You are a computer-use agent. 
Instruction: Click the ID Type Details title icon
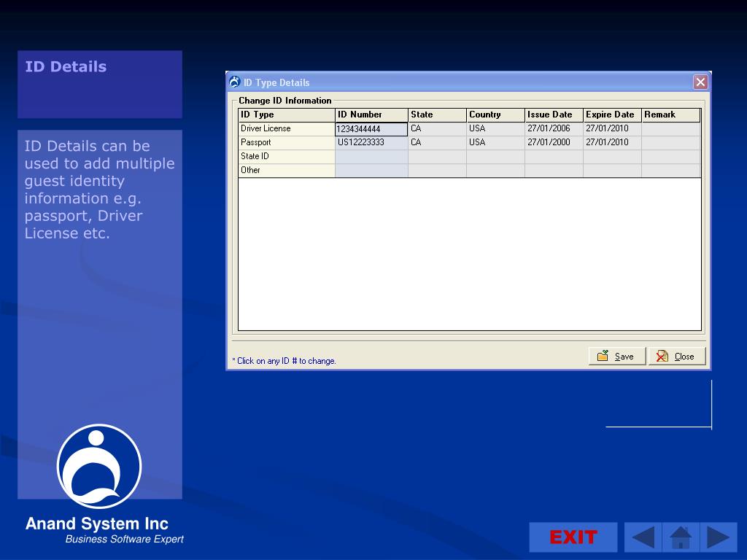point(234,82)
